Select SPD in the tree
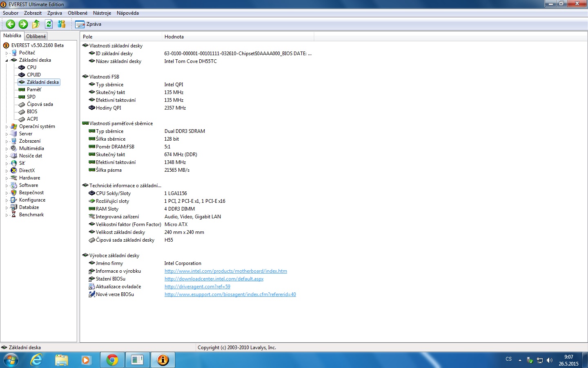This screenshot has width=588, height=368. pos(31,97)
